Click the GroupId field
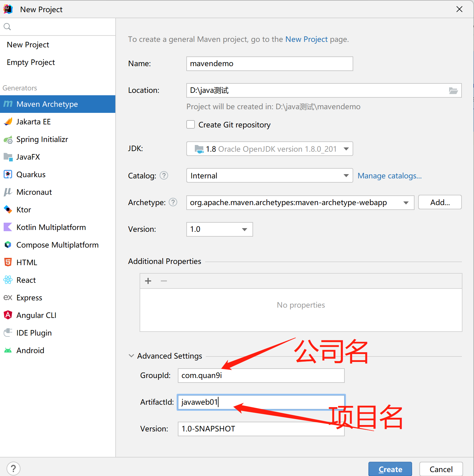Image resolution: width=474 pixels, height=476 pixels. pos(261,376)
